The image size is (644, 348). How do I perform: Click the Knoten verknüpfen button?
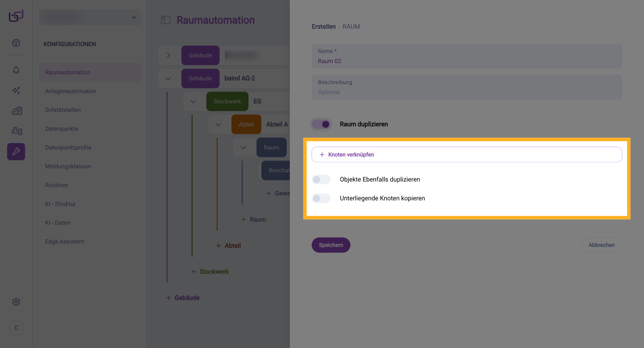(x=466, y=154)
